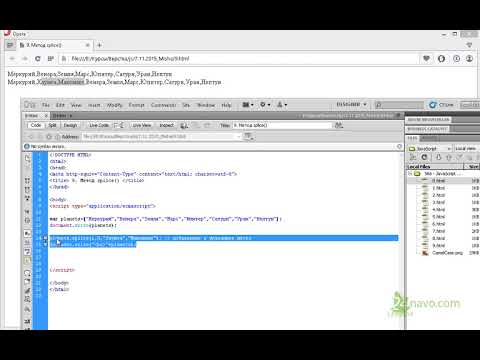The image size is (480, 360).
Task: Reload the page in Opera
Action: (x=38, y=59)
